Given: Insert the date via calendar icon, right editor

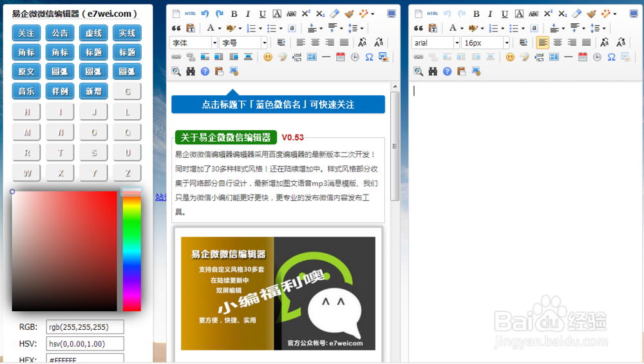Looking at the screenshot, I should click(x=583, y=57).
